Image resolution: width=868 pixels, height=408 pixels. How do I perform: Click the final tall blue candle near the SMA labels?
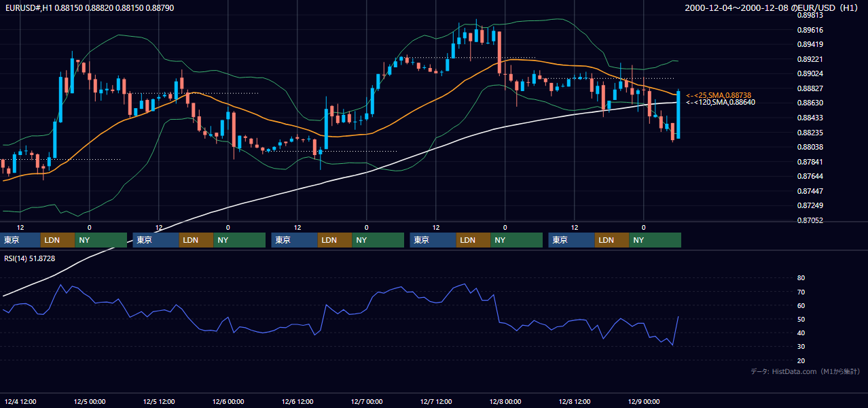679,114
